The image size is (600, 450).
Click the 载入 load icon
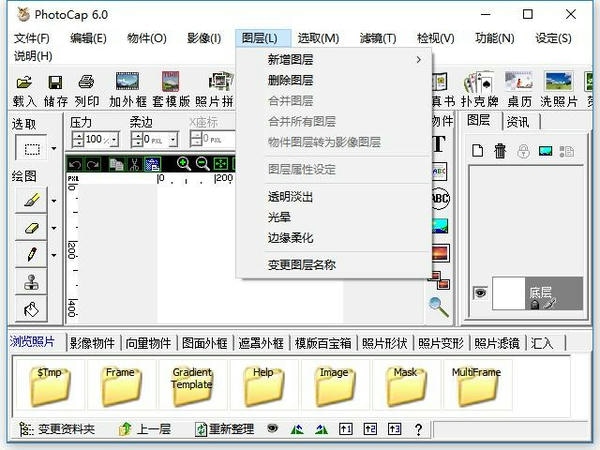(x=24, y=82)
